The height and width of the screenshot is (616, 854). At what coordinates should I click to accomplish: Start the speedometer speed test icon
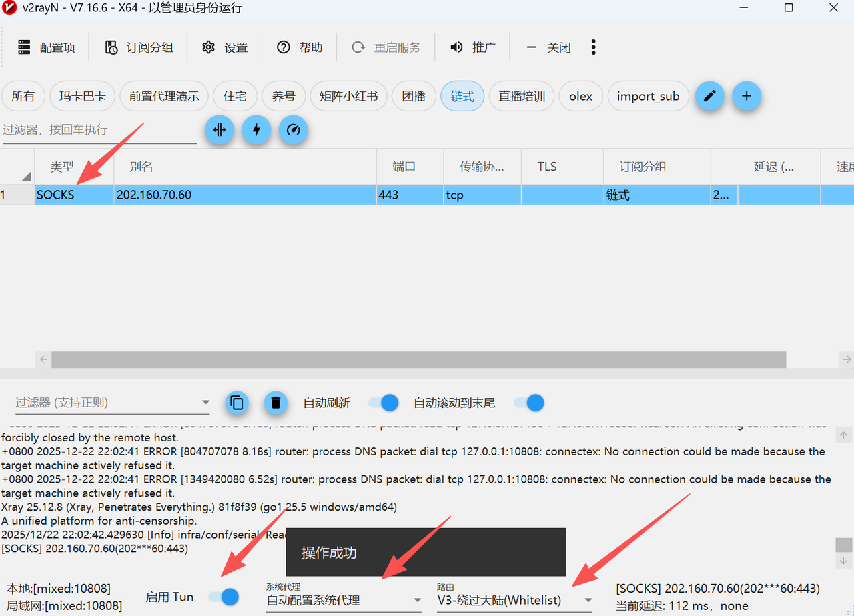pos(293,130)
